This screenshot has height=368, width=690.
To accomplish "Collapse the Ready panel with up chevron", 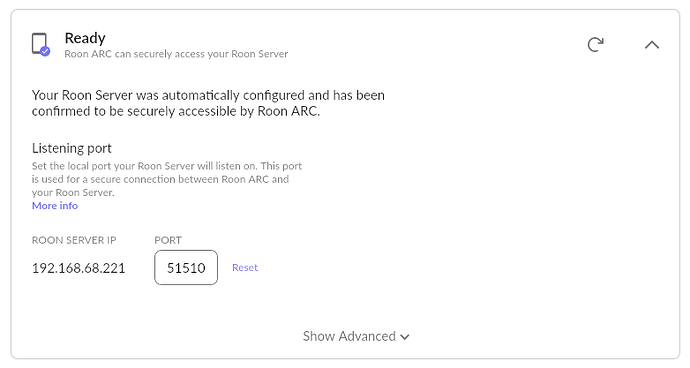I will pos(652,44).
